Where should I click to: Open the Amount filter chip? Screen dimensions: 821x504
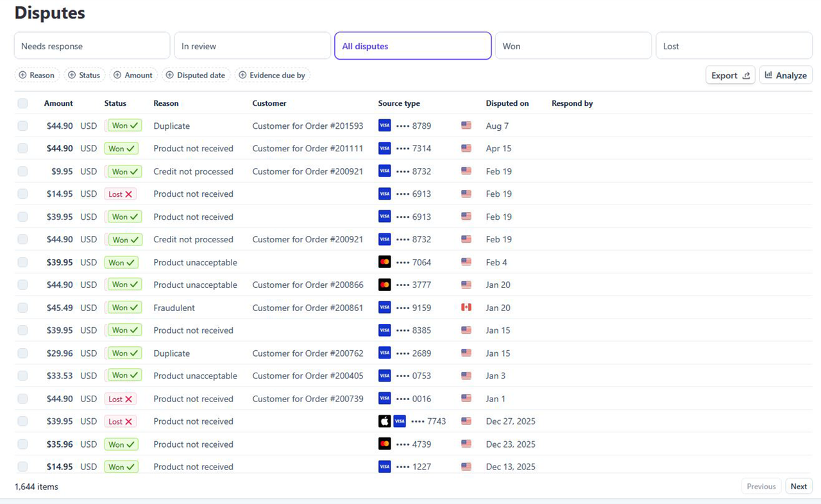coord(133,75)
